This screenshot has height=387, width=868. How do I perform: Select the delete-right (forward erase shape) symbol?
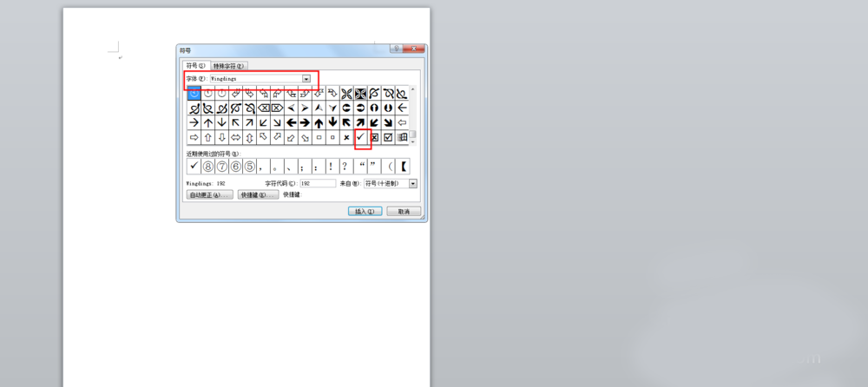[x=278, y=108]
